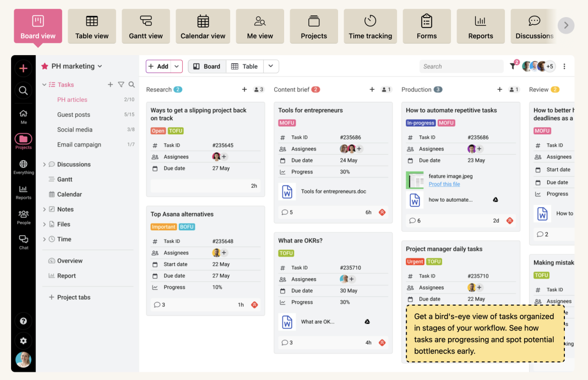Open the dropdown arrow next to the Add button
Viewport: 588px width, 380px height.
pos(176,66)
